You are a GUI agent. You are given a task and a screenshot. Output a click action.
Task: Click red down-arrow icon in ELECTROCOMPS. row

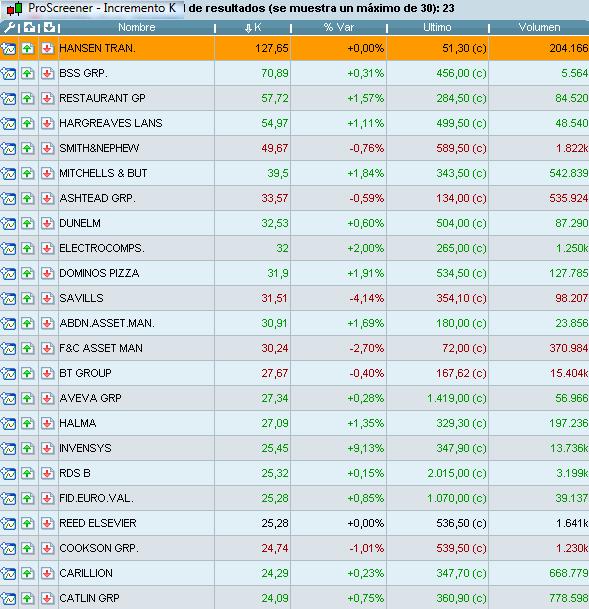tap(47, 248)
